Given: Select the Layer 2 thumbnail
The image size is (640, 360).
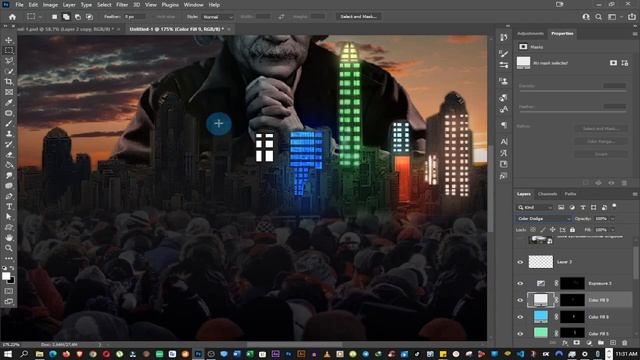Looking at the screenshot, I should point(541,262).
